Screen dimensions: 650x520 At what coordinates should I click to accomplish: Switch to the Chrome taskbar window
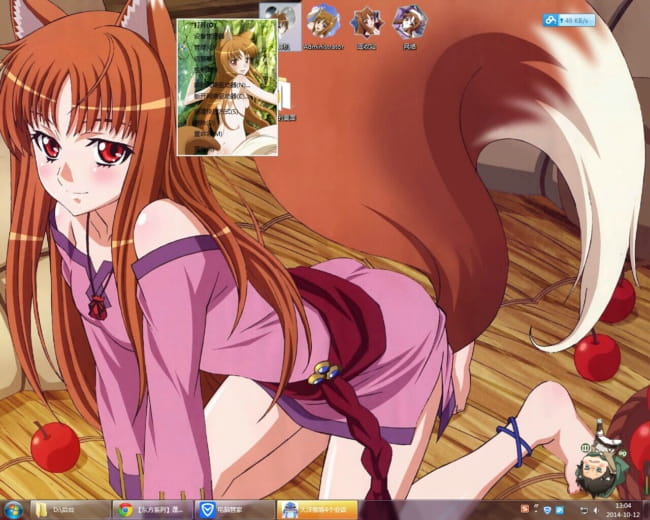pos(150,509)
